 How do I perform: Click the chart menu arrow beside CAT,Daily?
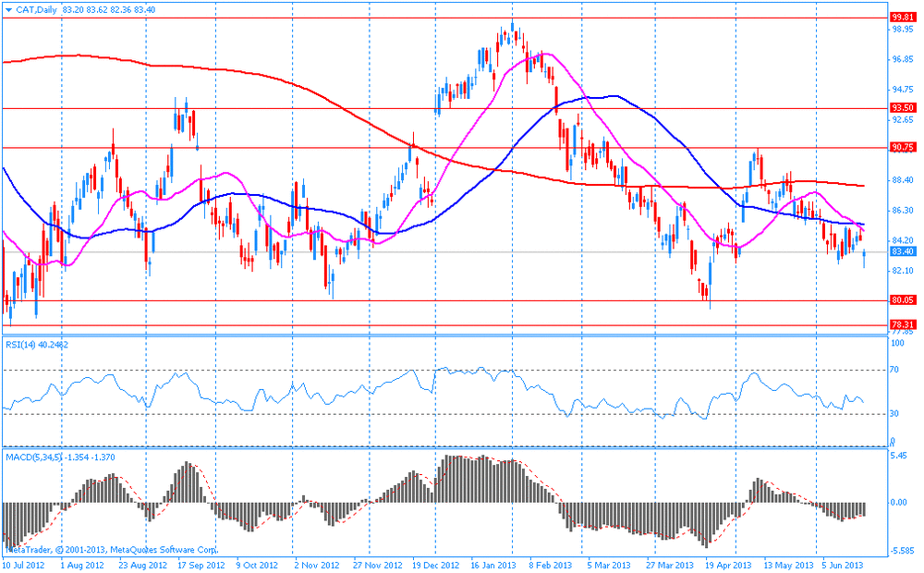[x=8, y=10]
